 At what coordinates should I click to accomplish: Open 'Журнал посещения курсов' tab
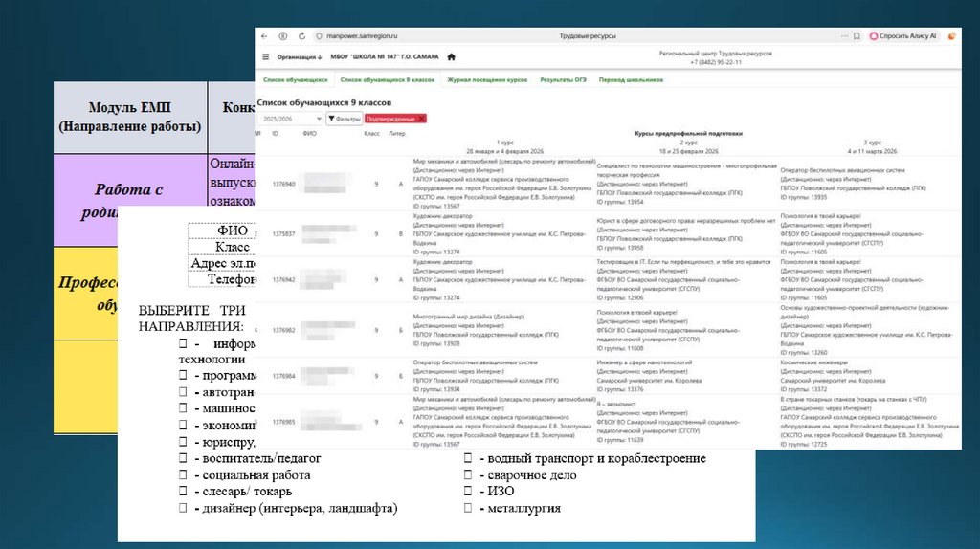487,80
